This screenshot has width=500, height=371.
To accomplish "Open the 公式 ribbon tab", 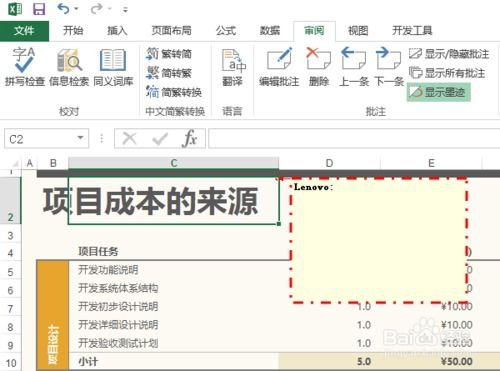I will [226, 31].
